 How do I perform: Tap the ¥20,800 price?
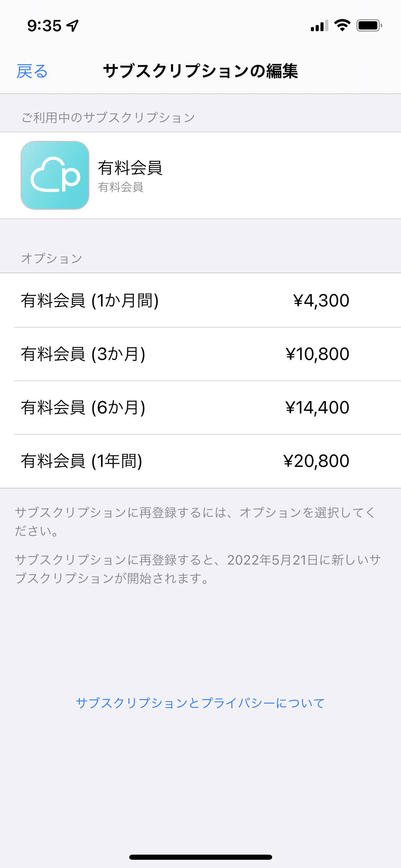[316, 461]
